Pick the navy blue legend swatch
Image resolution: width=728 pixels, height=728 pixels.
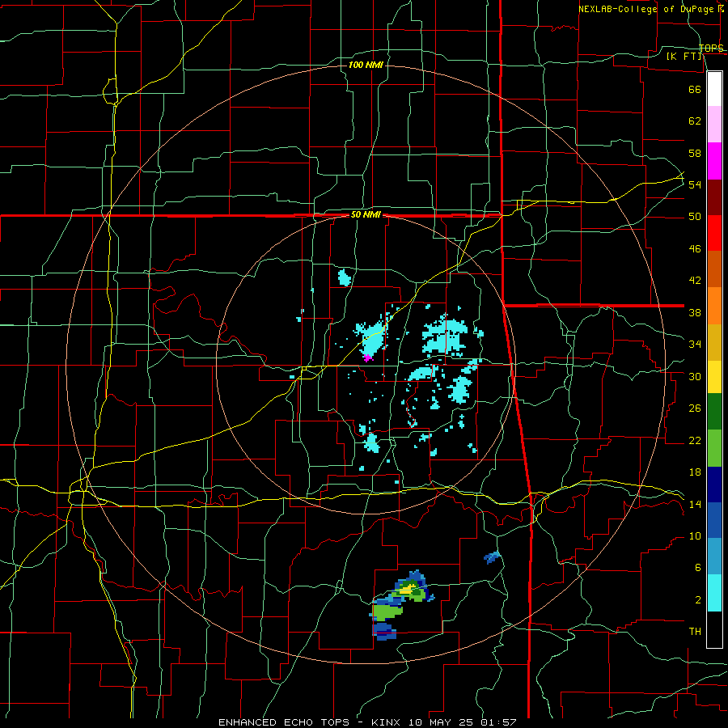(714, 484)
